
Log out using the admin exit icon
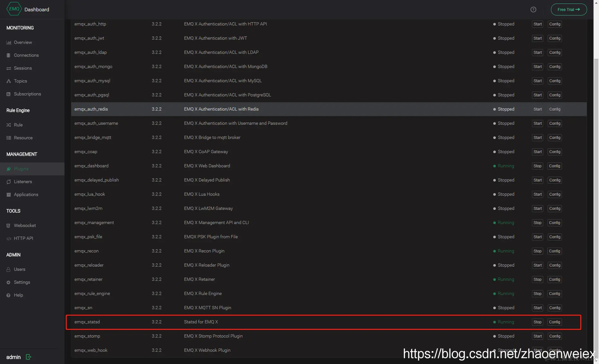tap(28, 357)
